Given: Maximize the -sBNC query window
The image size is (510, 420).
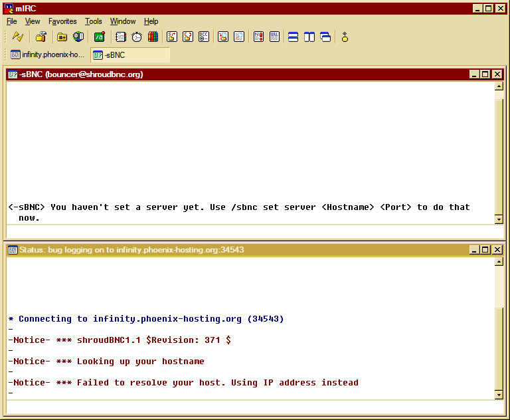Looking at the screenshot, I should coord(485,74).
